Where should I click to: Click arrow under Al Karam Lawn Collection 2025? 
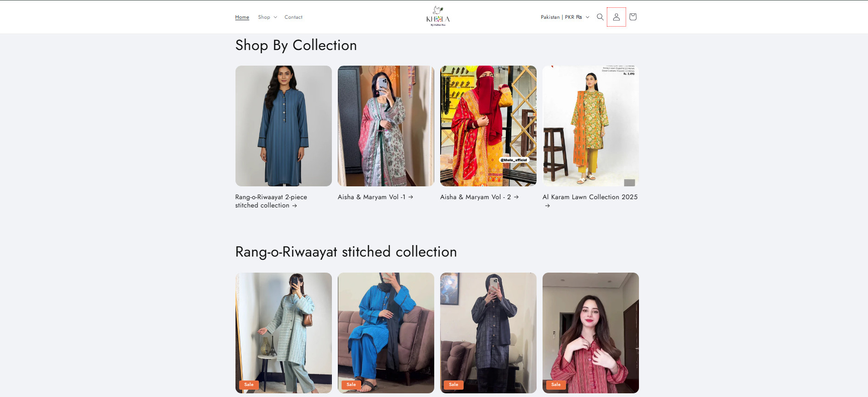coord(547,206)
